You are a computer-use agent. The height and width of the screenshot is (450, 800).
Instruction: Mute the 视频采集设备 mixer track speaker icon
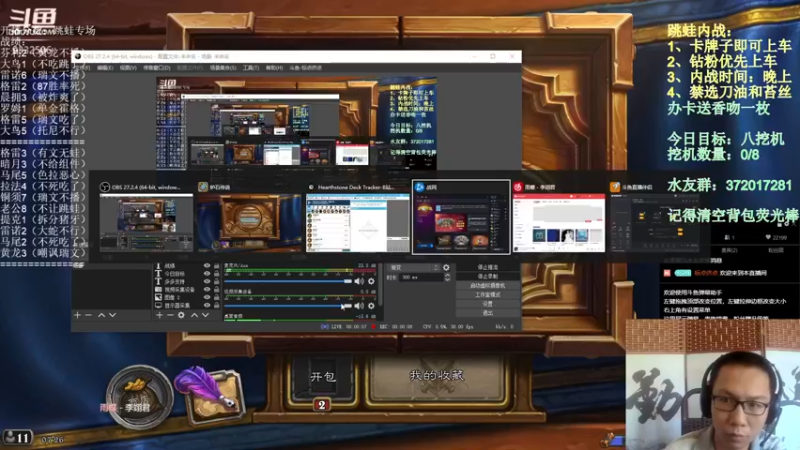point(359,306)
